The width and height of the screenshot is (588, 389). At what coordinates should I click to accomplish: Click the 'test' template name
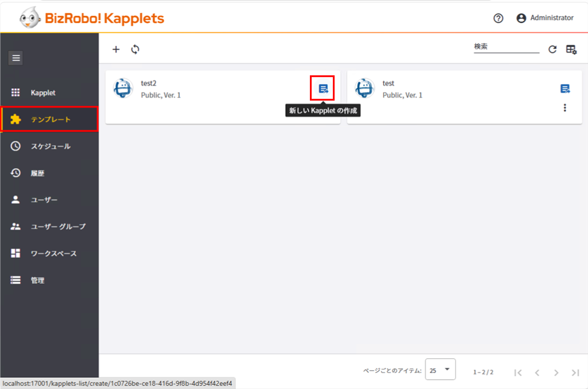coord(388,83)
